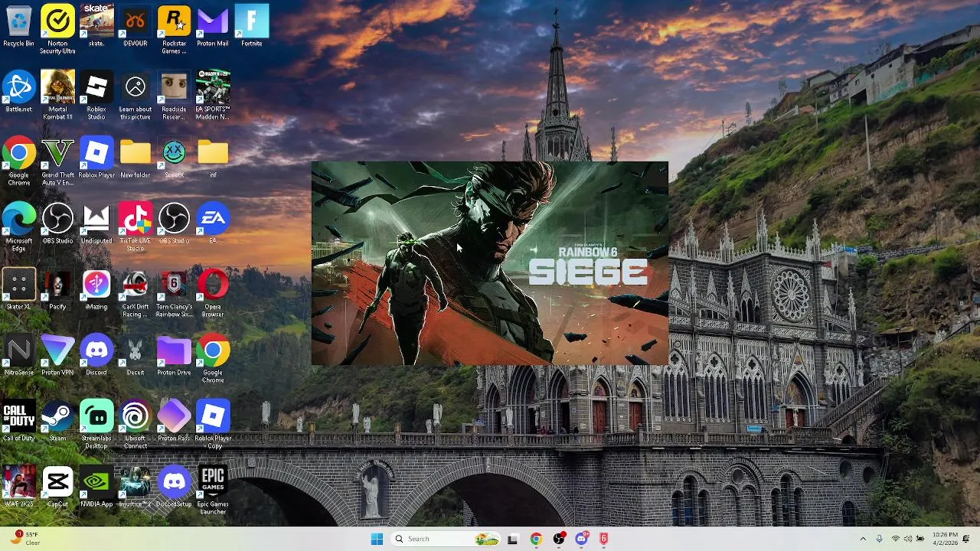Open the Pacify game shortcut
Image resolution: width=980 pixels, height=551 pixels.
point(57,290)
